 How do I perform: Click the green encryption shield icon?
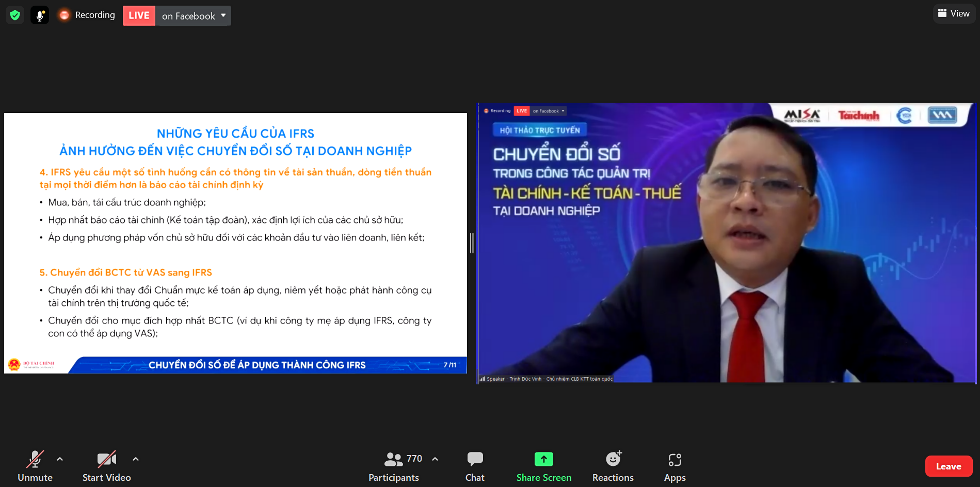coord(15,15)
